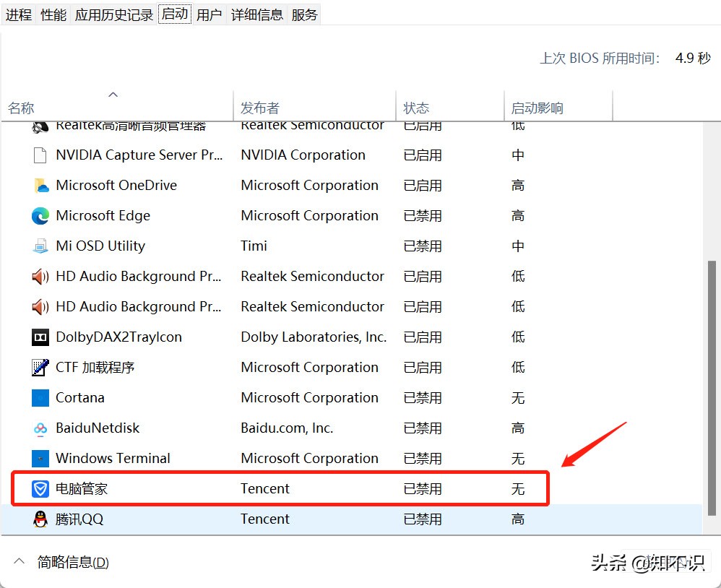Screen dimensions: 721x588
Task: Click the sort arrow above 名称 column
Action: 113,94
